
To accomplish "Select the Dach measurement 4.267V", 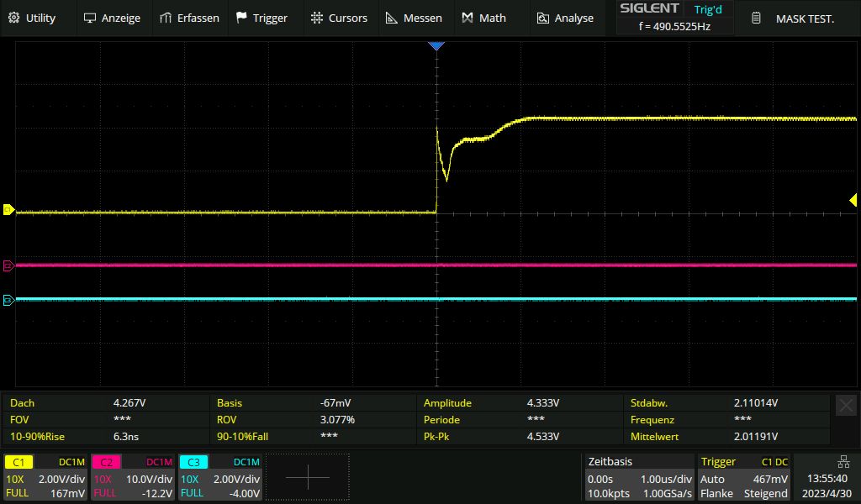I will tap(107, 402).
